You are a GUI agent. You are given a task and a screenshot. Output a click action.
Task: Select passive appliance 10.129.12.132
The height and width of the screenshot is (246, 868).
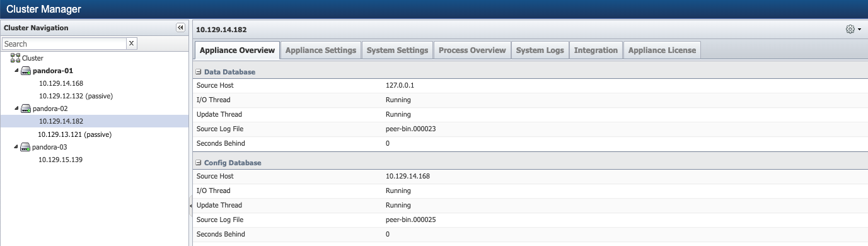coord(76,96)
